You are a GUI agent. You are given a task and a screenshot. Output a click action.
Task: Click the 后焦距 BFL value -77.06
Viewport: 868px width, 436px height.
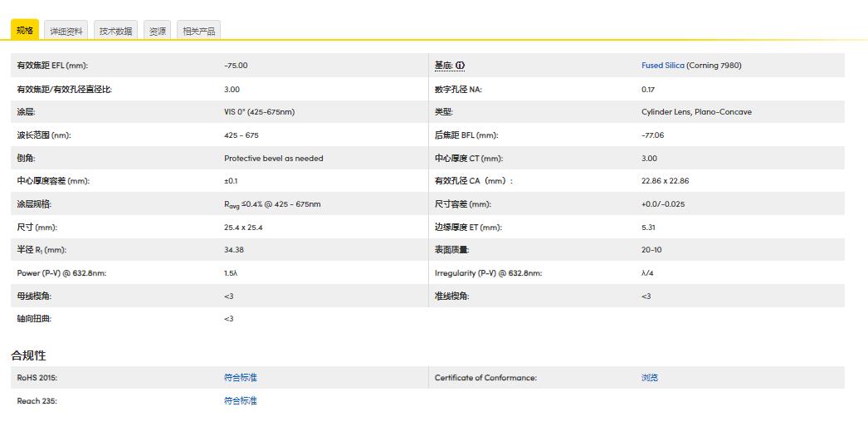click(652, 135)
